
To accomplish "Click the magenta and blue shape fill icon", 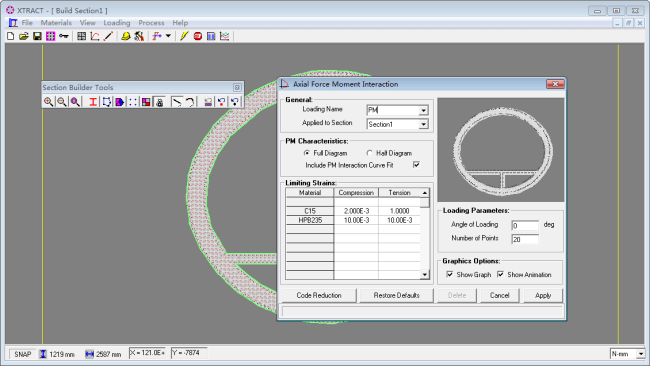I will point(120,102).
